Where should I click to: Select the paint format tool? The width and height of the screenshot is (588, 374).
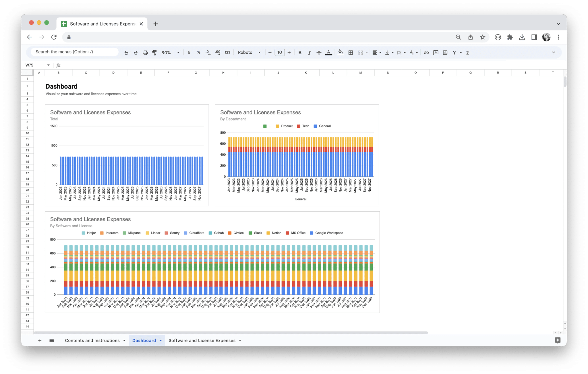pyautogui.click(x=155, y=52)
